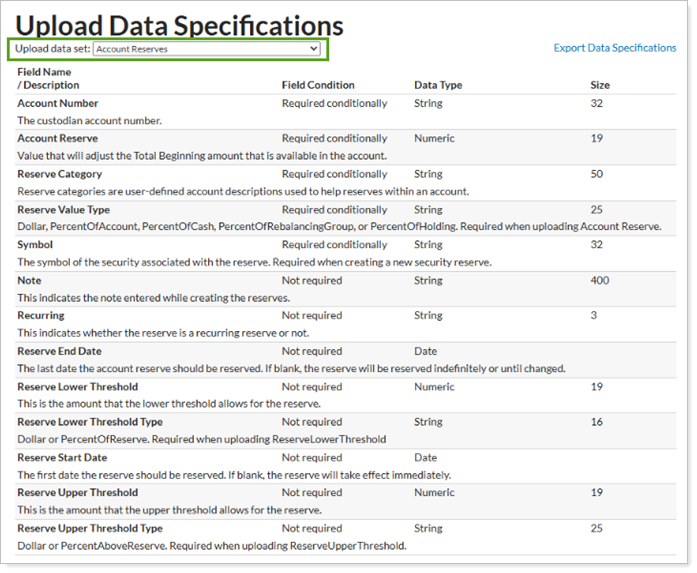Click the Data Type column header
The image size is (697, 573).
click(438, 85)
